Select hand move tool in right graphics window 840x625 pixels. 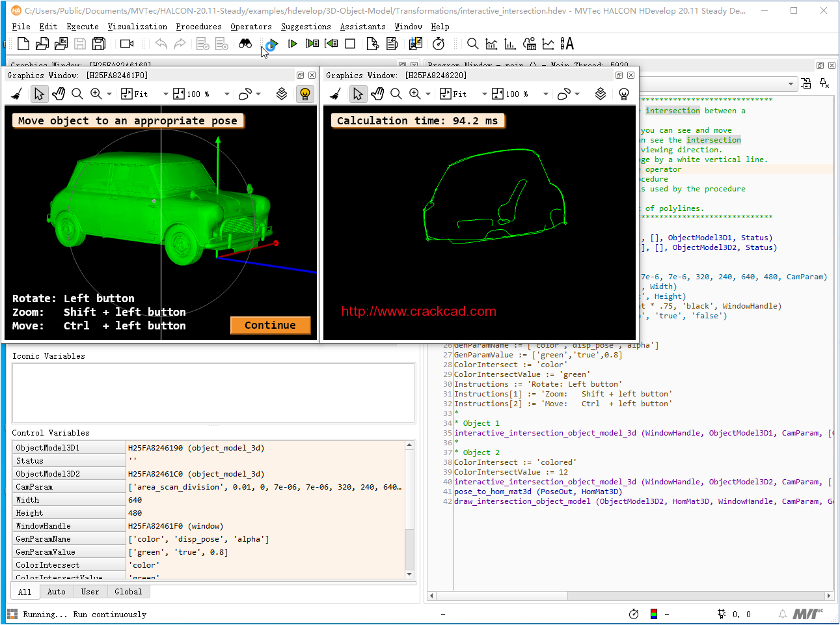pos(377,94)
